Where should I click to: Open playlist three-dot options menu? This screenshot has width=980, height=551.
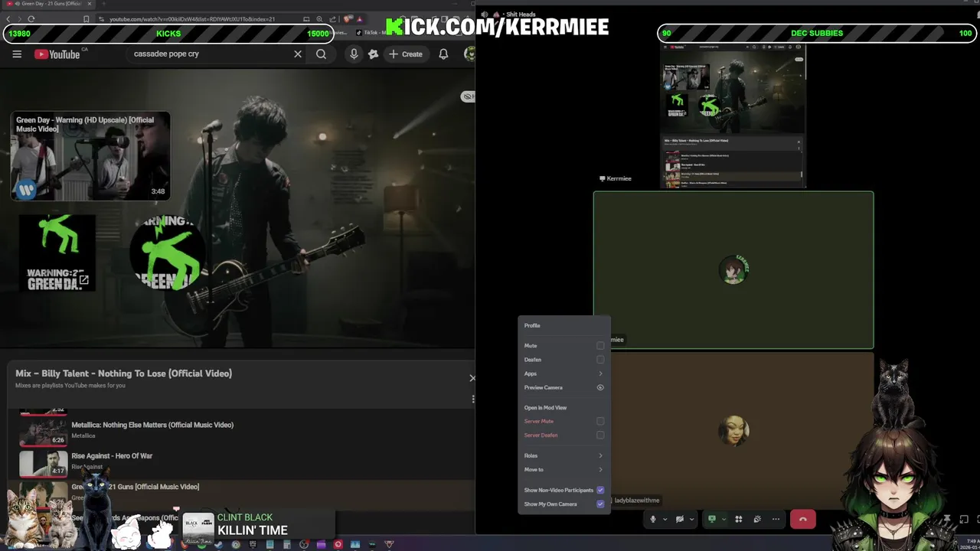(472, 399)
